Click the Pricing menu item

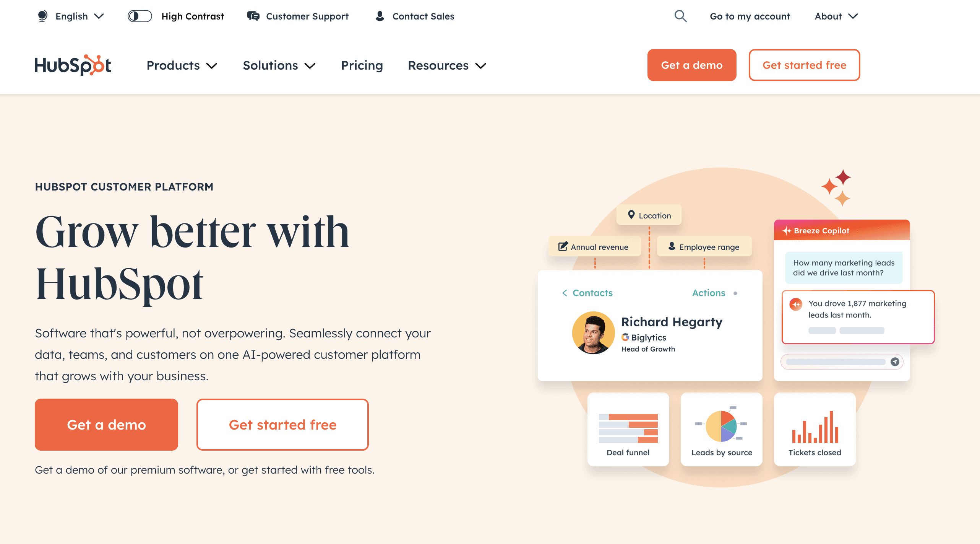point(362,65)
